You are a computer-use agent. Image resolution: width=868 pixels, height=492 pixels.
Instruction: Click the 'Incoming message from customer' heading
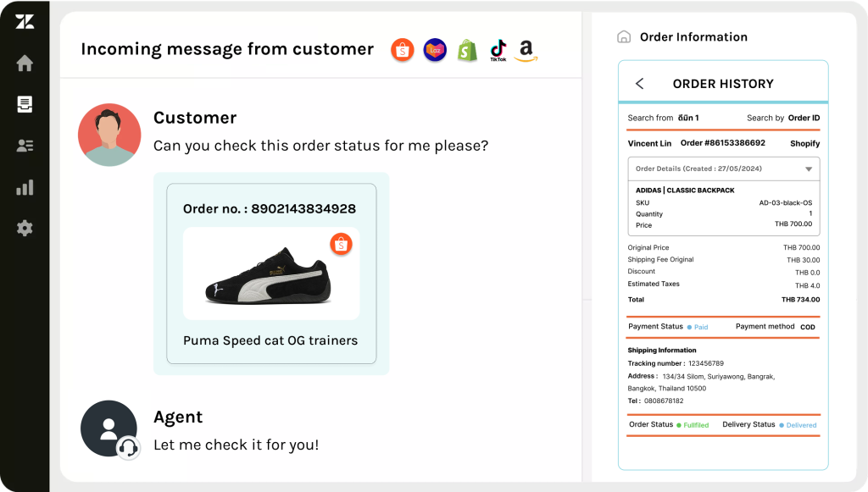(227, 49)
